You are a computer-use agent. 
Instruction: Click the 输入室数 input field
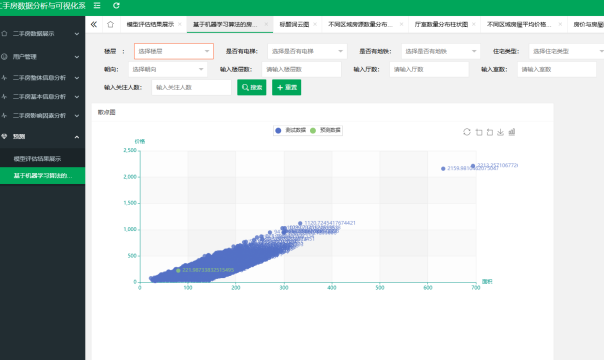point(557,69)
